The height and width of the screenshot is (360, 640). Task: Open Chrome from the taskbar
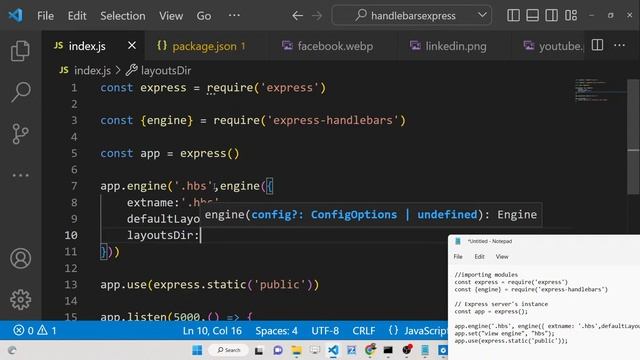point(370,350)
